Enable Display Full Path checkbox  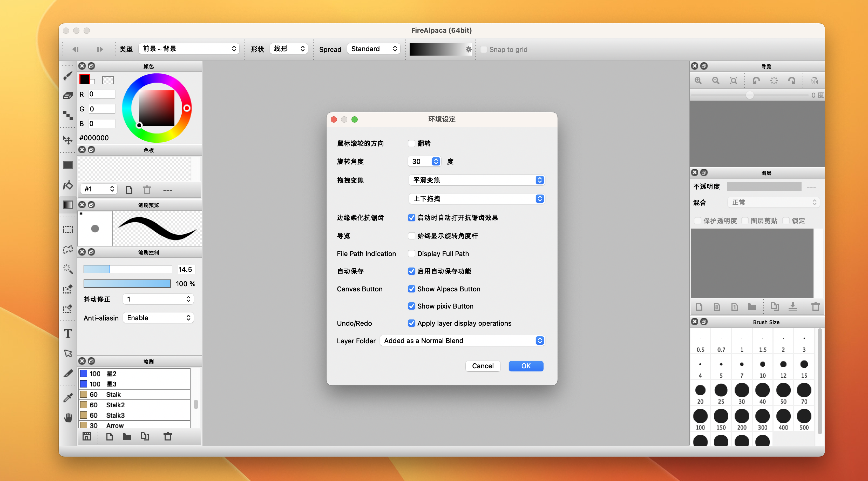point(411,253)
